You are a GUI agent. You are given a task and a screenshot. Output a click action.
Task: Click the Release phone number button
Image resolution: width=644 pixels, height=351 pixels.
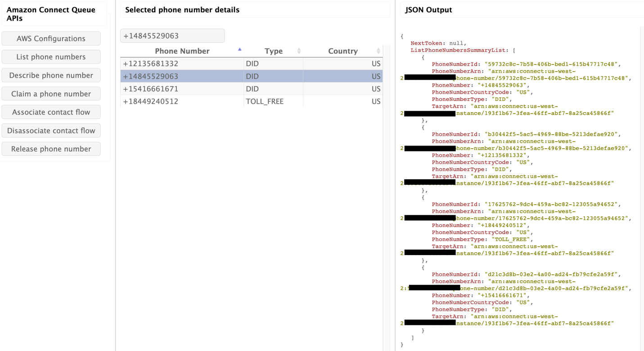point(51,149)
